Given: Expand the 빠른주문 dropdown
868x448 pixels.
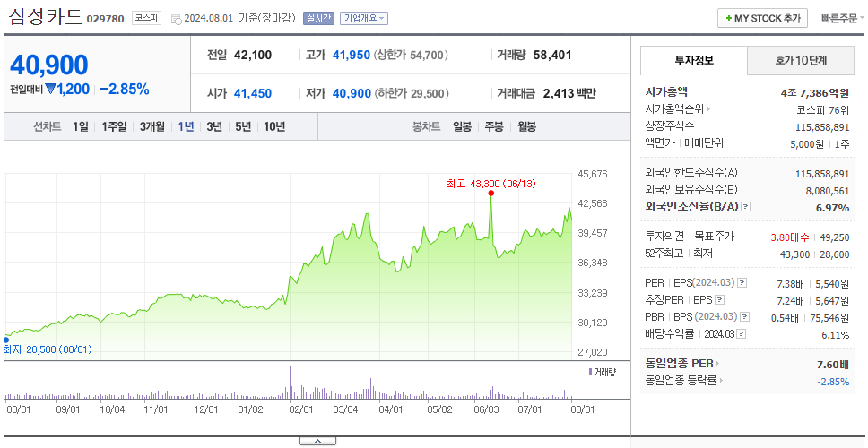Looking at the screenshot, I should click(x=843, y=18).
